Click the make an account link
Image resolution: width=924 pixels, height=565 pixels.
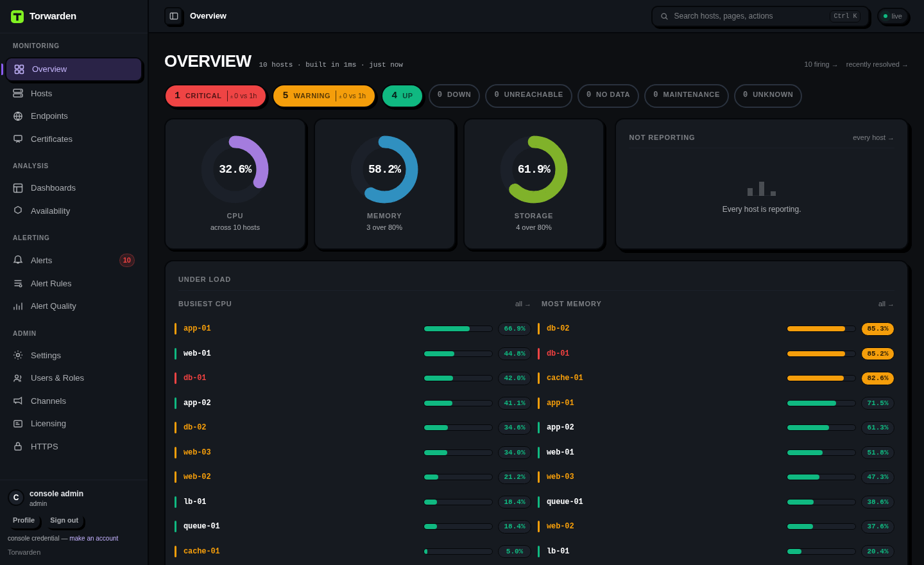coord(94,539)
